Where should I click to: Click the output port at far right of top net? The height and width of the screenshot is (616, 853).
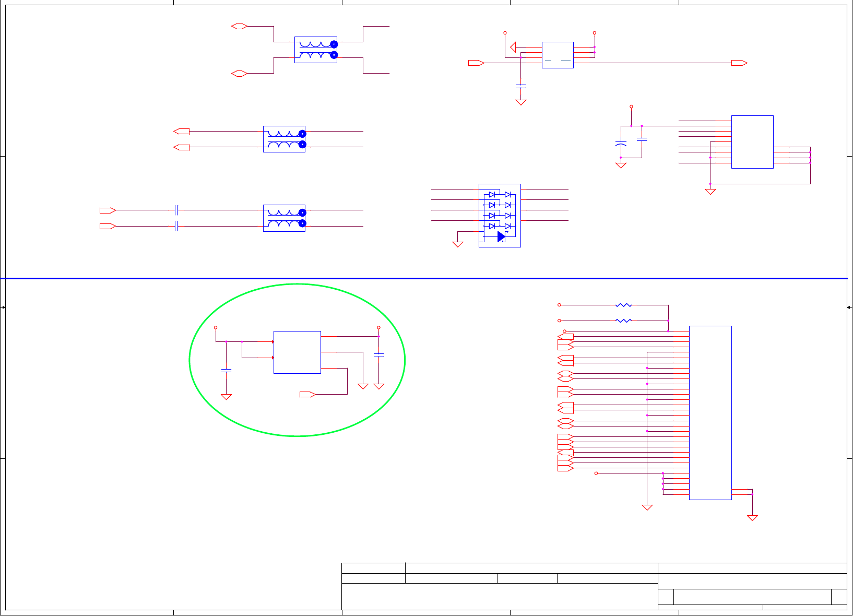pyautogui.click(x=739, y=63)
